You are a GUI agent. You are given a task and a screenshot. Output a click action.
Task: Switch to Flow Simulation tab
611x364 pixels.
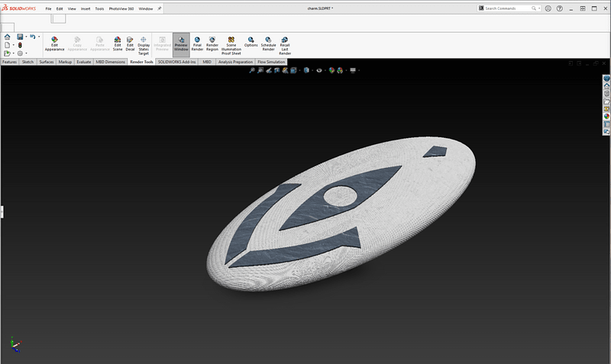[x=271, y=62]
